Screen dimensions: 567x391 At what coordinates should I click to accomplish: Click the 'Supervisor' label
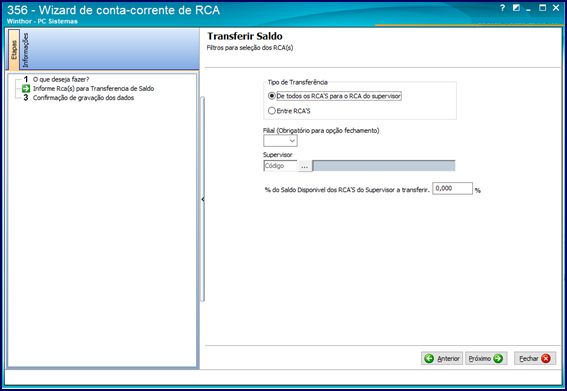[277, 155]
